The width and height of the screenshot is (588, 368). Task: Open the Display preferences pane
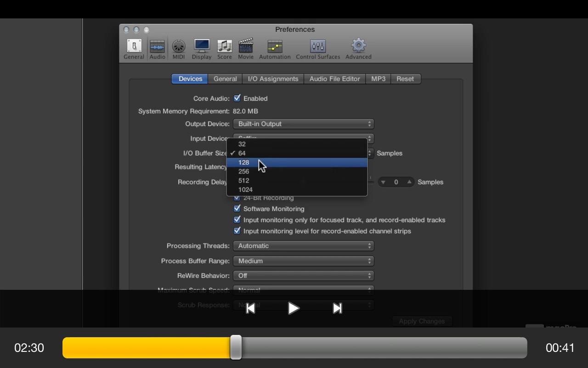pyautogui.click(x=202, y=49)
